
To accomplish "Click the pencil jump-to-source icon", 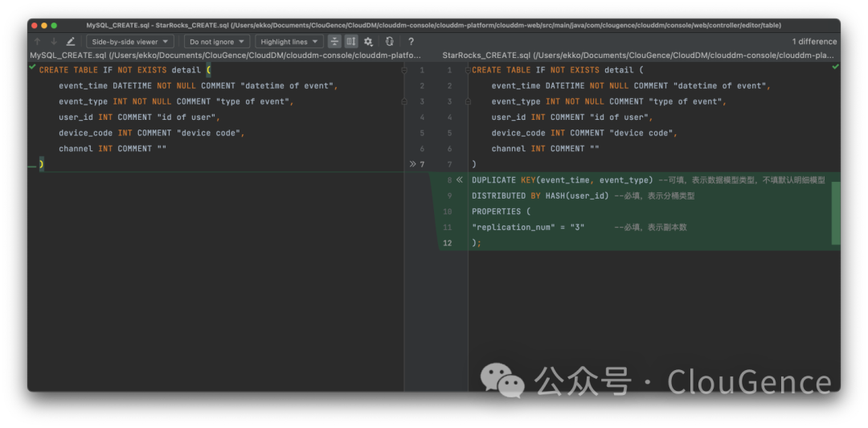I will pyautogui.click(x=70, y=42).
